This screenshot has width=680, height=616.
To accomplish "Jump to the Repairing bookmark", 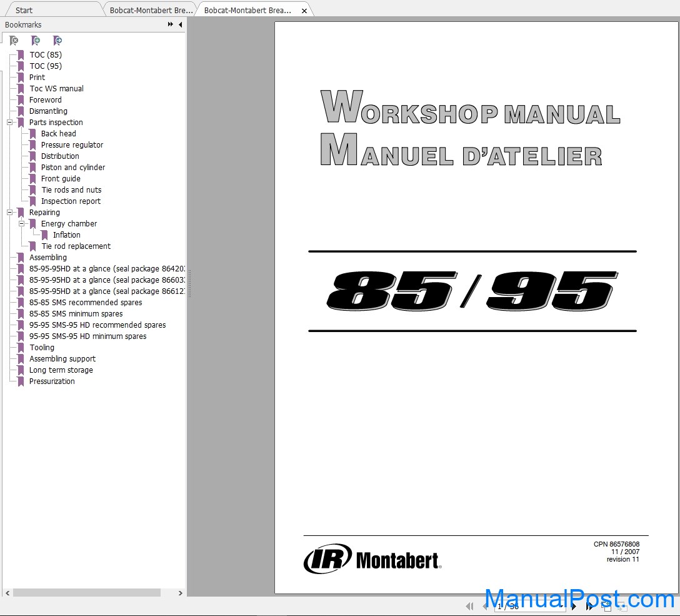I will point(44,213).
